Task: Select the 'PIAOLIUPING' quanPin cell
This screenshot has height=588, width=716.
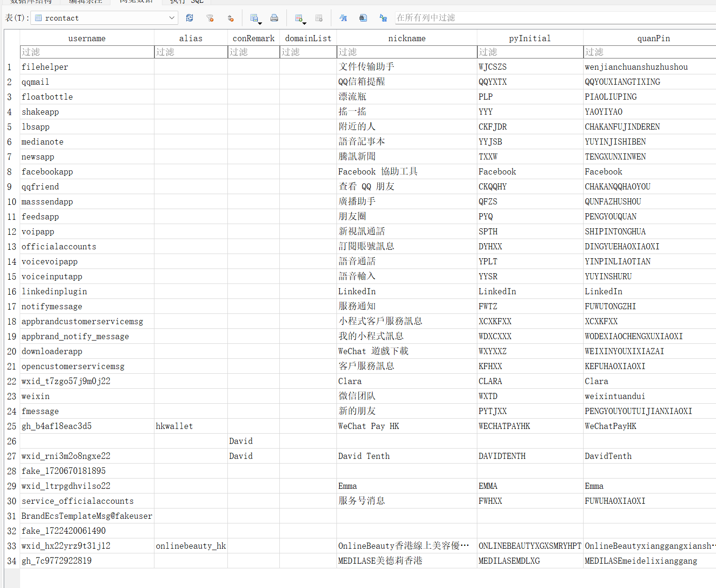Action: click(x=650, y=97)
